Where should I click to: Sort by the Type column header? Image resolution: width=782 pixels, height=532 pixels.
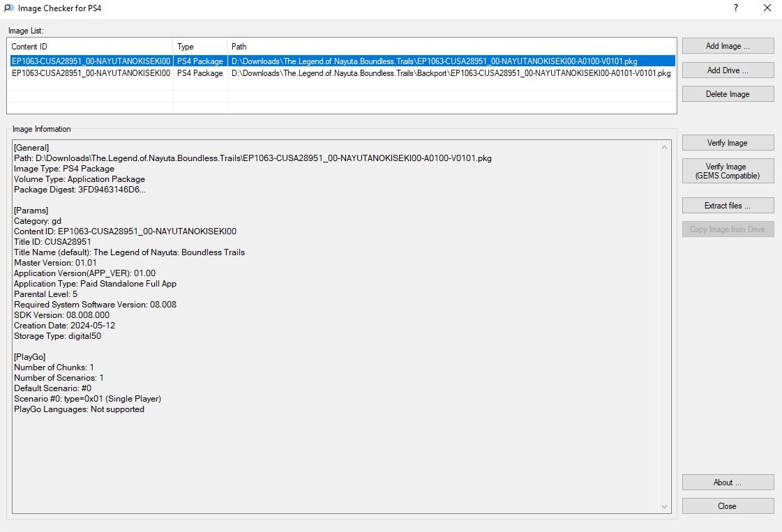click(200, 47)
